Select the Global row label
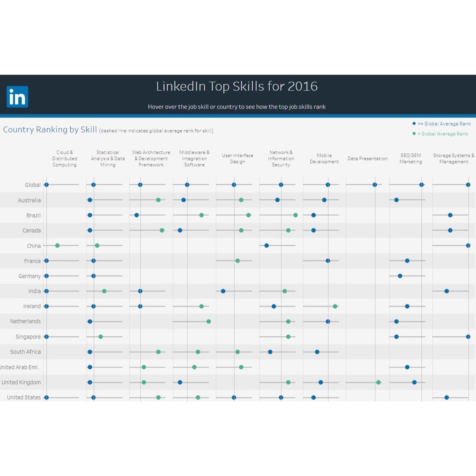 [33, 185]
